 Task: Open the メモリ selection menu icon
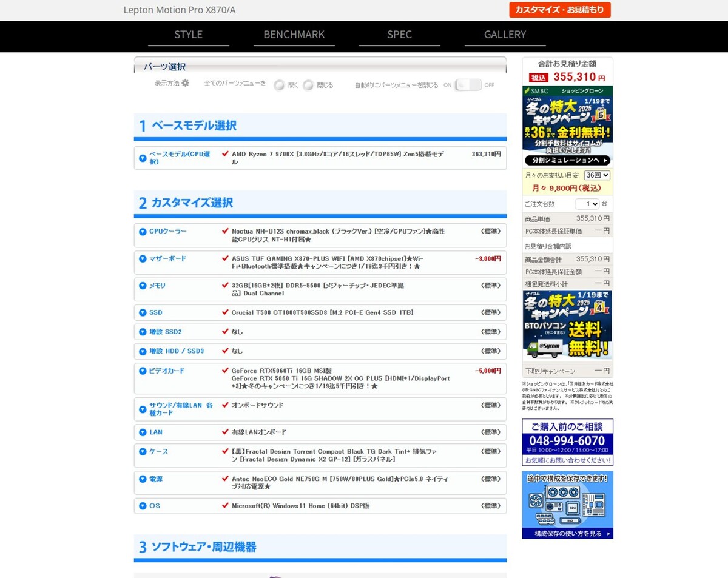pos(143,286)
